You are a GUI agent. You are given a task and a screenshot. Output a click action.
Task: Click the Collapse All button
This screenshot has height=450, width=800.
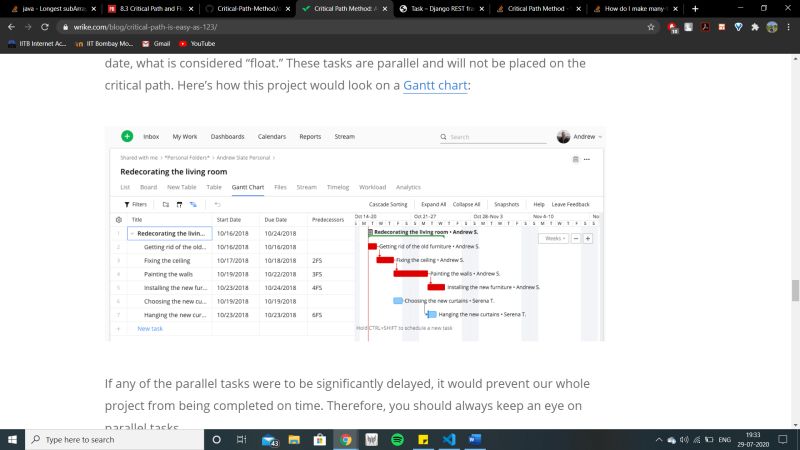[466, 205]
